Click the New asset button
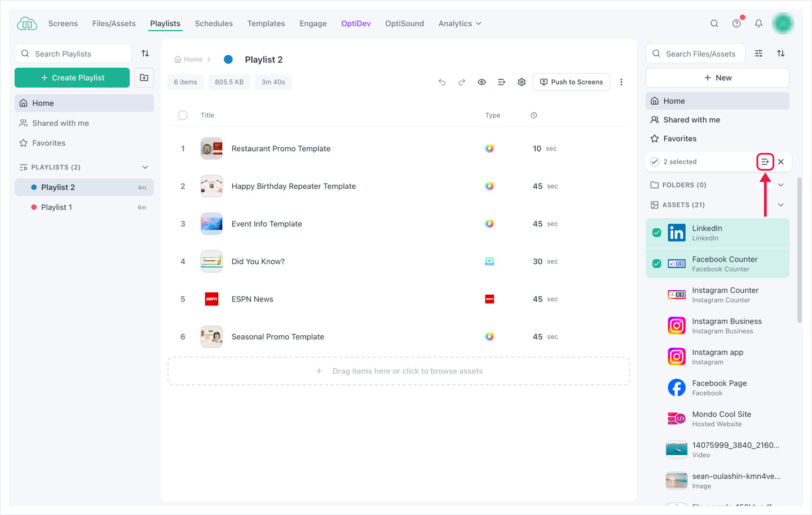The height and width of the screenshot is (515, 812). pyautogui.click(x=717, y=78)
